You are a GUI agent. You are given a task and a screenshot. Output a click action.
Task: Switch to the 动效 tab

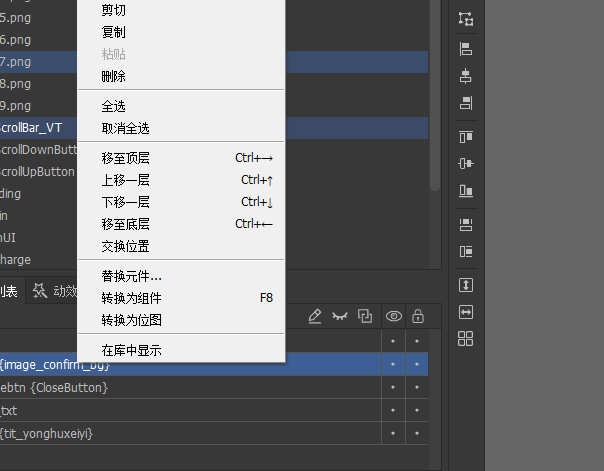click(x=54, y=291)
